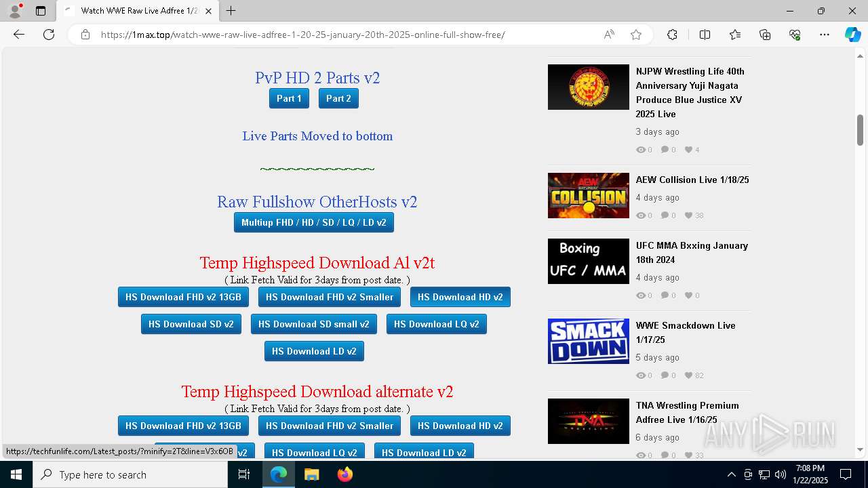Screen dimensions: 868x488
Task: Open PvP HD Part 1
Action: coord(289,98)
